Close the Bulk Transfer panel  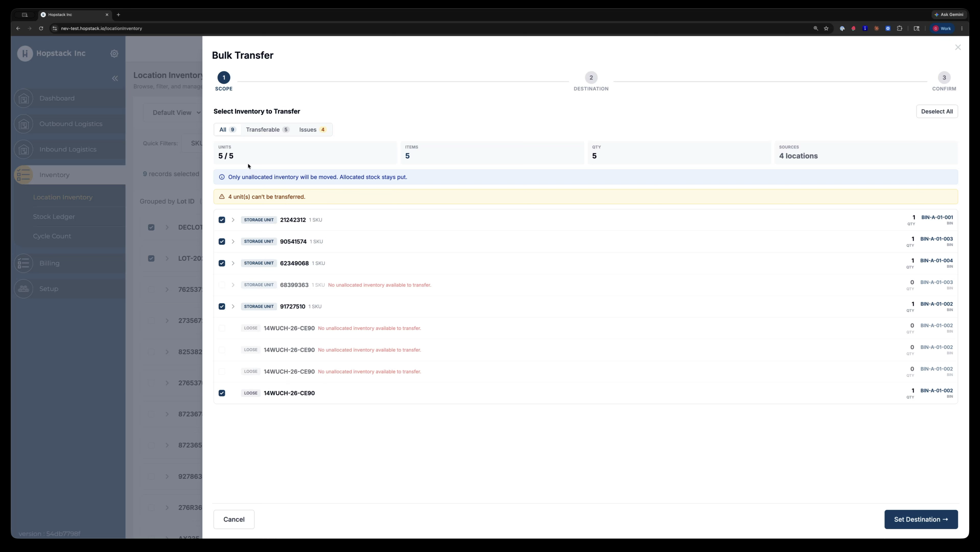[958, 47]
